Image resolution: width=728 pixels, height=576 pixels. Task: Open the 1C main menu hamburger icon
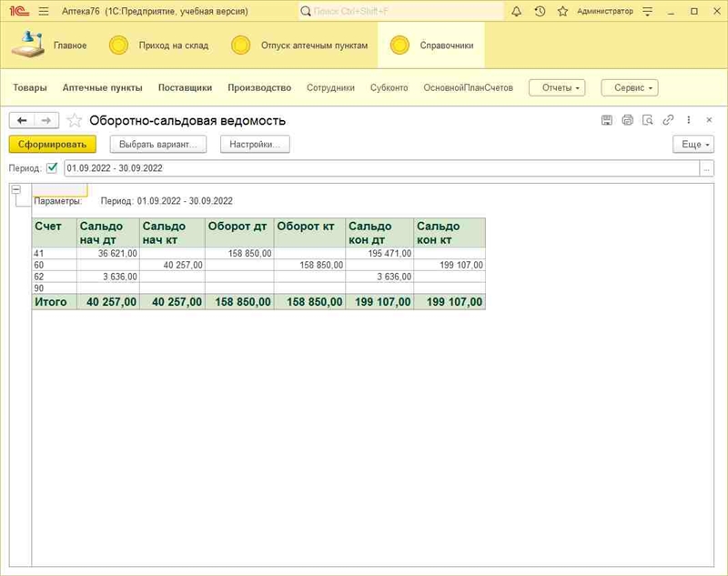[44, 11]
